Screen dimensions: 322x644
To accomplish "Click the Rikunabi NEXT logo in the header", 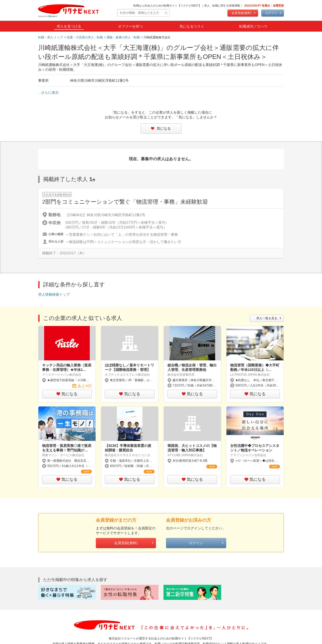I will pyautogui.click(x=68, y=11).
